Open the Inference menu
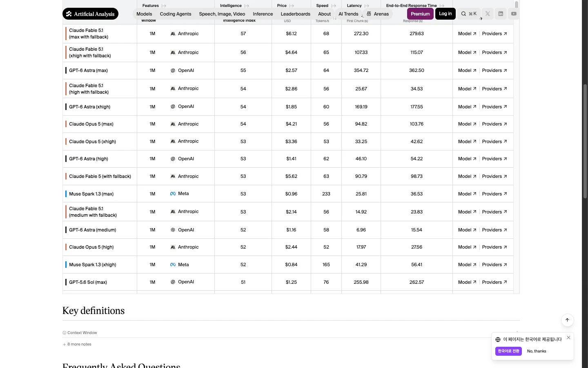Viewport: 588px width, 368px height. pyautogui.click(x=263, y=14)
